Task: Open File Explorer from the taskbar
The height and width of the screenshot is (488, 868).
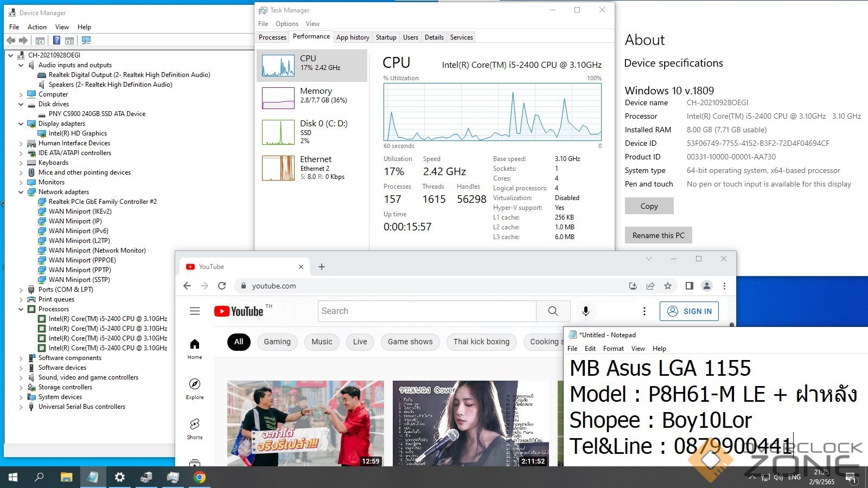Action: (x=66, y=477)
